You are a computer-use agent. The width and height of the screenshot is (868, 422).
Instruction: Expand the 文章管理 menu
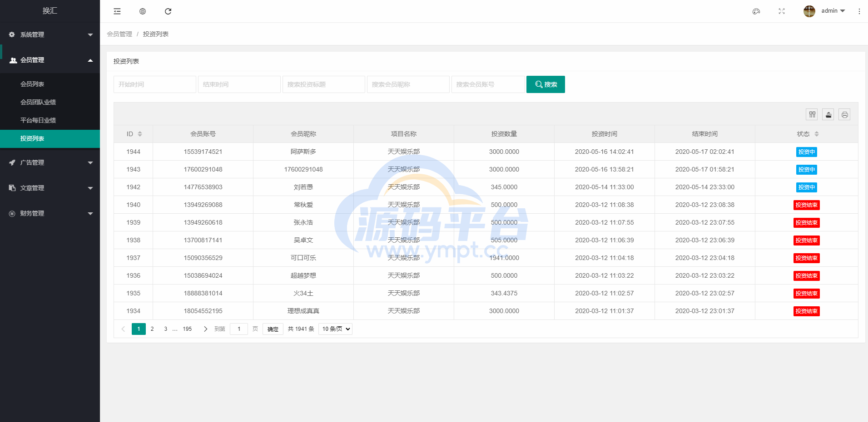[x=50, y=188]
